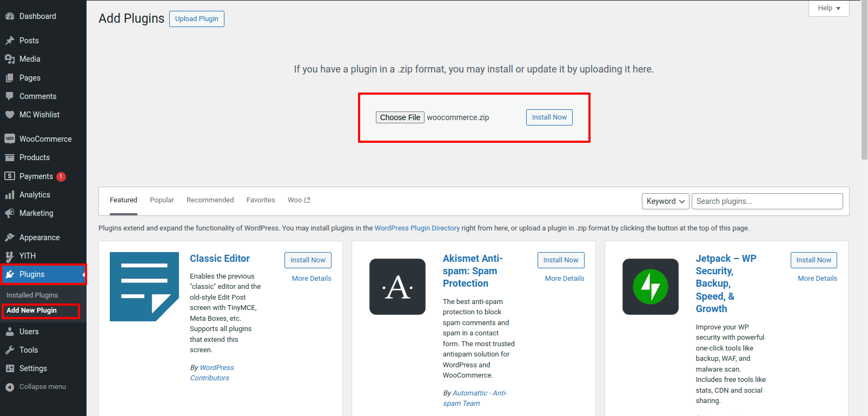
Task: Open the Woo tab
Action: [299, 200]
